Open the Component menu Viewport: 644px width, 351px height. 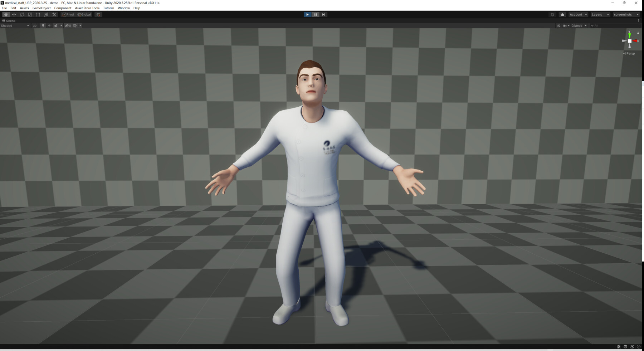point(63,8)
